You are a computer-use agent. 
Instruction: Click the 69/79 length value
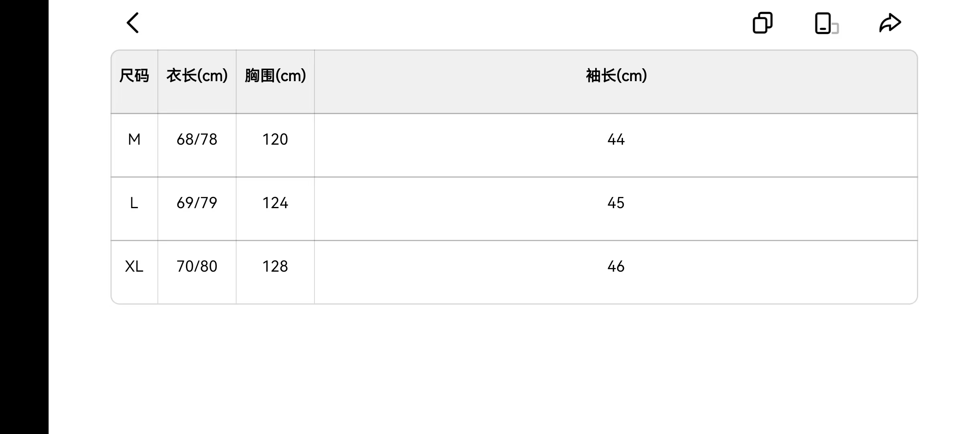(197, 203)
